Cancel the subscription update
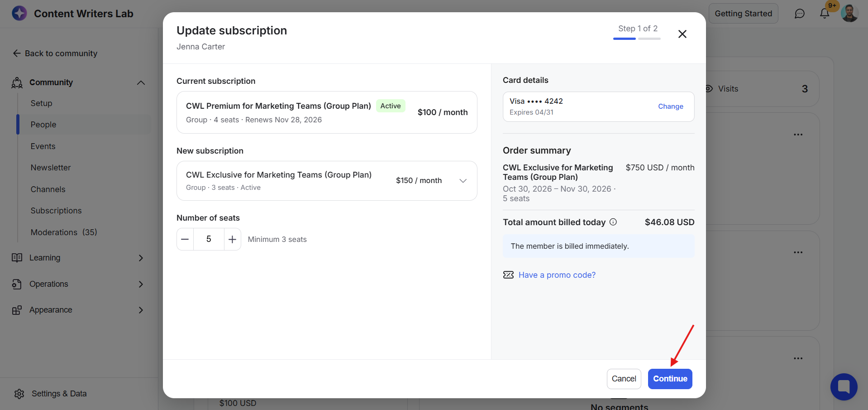Image resolution: width=868 pixels, height=410 pixels. 624,379
